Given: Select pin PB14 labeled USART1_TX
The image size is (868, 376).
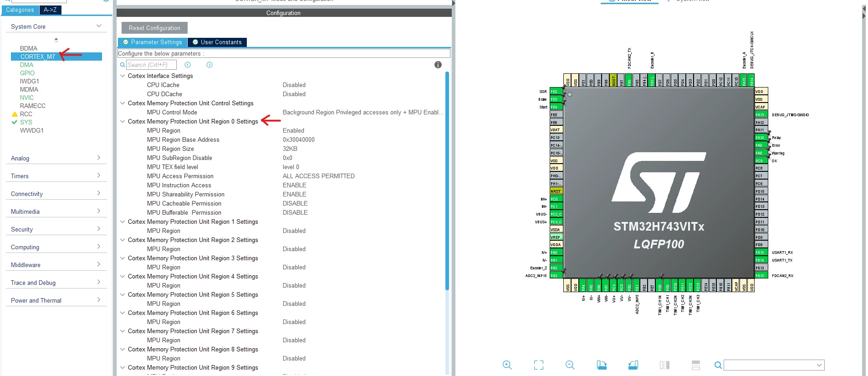Looking at the screenshot, I should 761,260.
